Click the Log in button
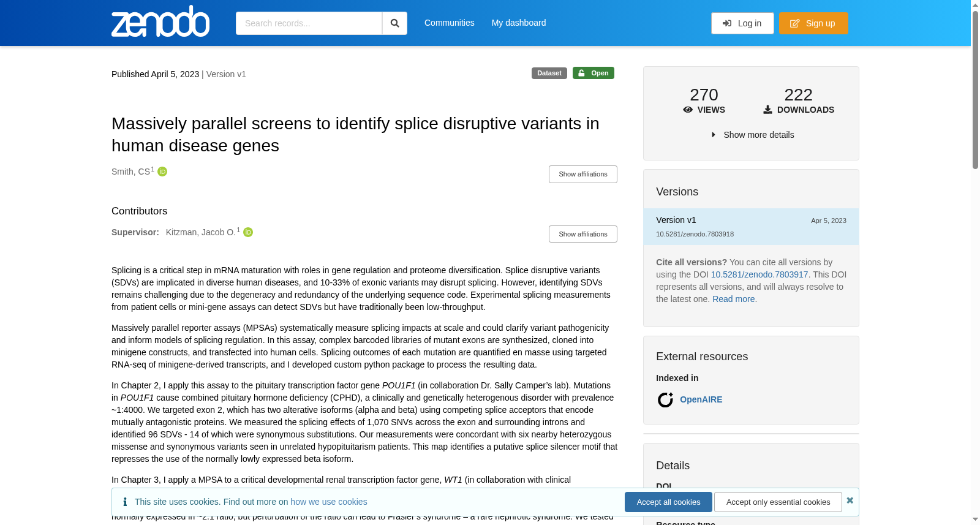Image resolution: width=980 pixels, height=525 pixels. coord(742,23)
